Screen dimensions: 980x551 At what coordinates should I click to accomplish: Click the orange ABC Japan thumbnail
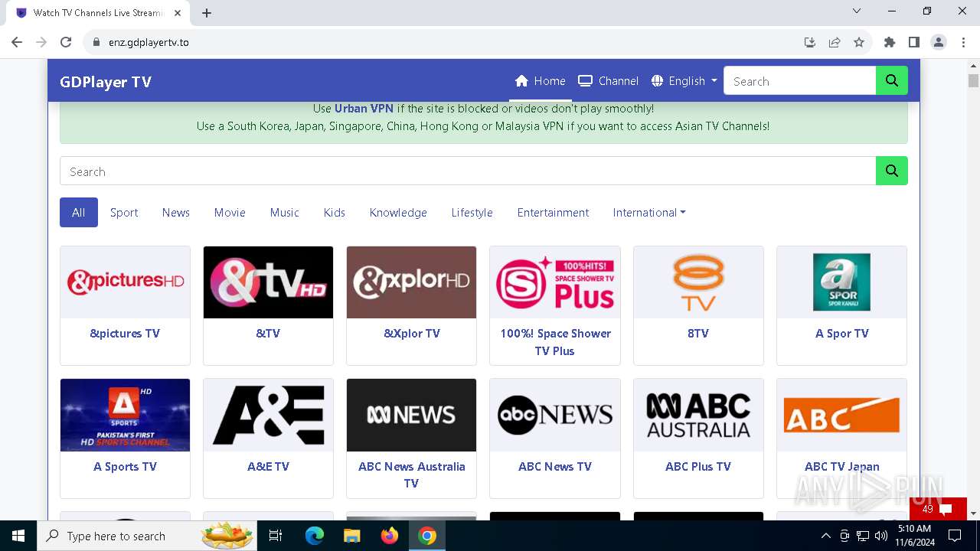click(x=841, y=415)
